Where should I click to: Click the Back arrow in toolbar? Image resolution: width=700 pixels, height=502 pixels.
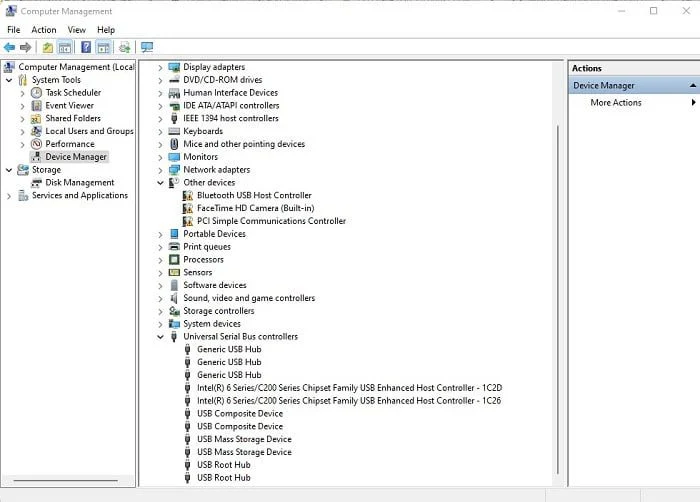click(x=10, y=47)
